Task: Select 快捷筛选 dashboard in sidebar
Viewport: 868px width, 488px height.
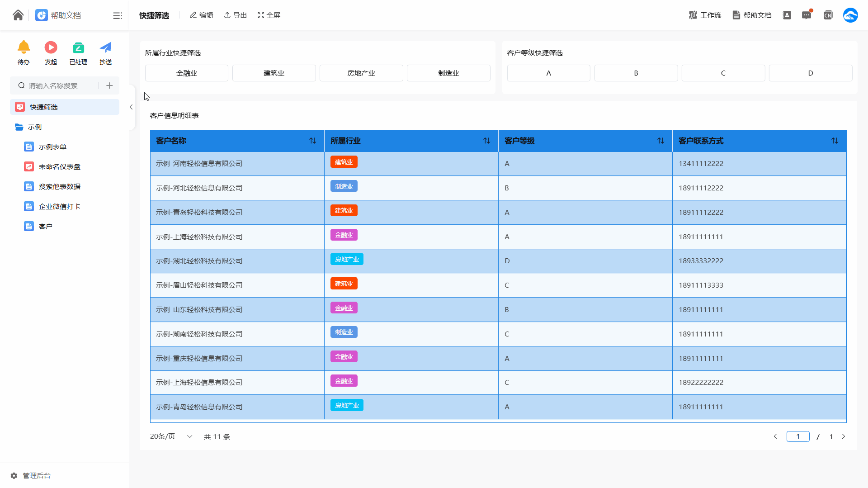Action: [65, 107]
